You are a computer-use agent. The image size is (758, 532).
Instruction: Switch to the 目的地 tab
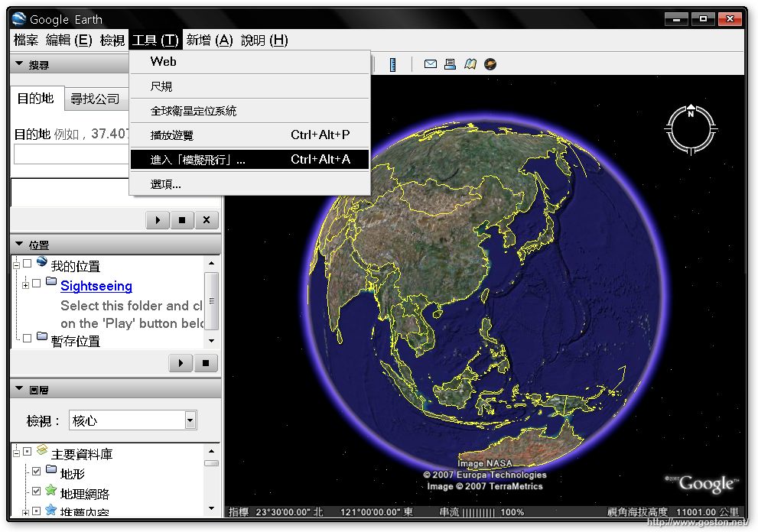37,98
